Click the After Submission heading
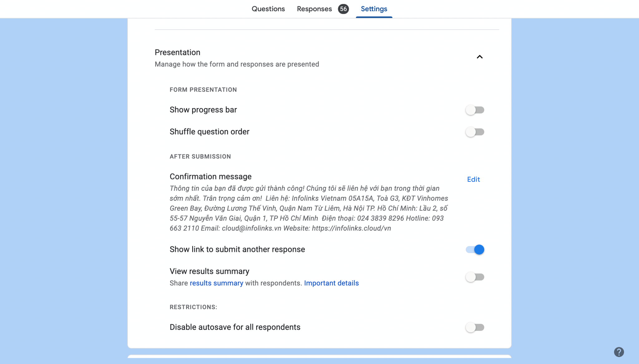 tap(200, 156)
